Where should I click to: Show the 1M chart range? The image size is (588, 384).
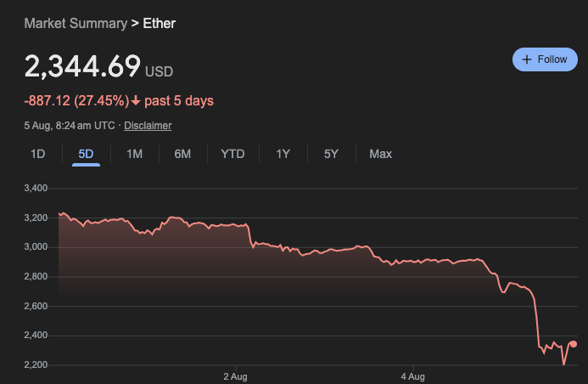pos(134,154)
